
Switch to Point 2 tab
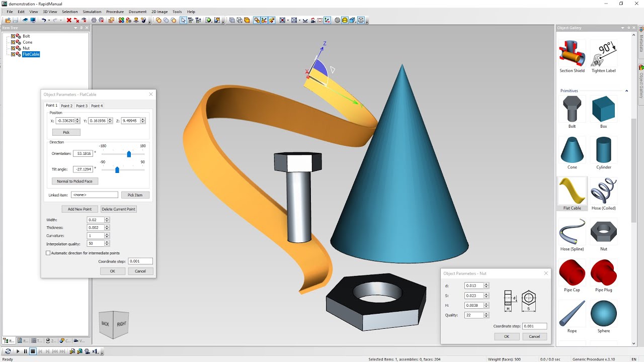67,106
